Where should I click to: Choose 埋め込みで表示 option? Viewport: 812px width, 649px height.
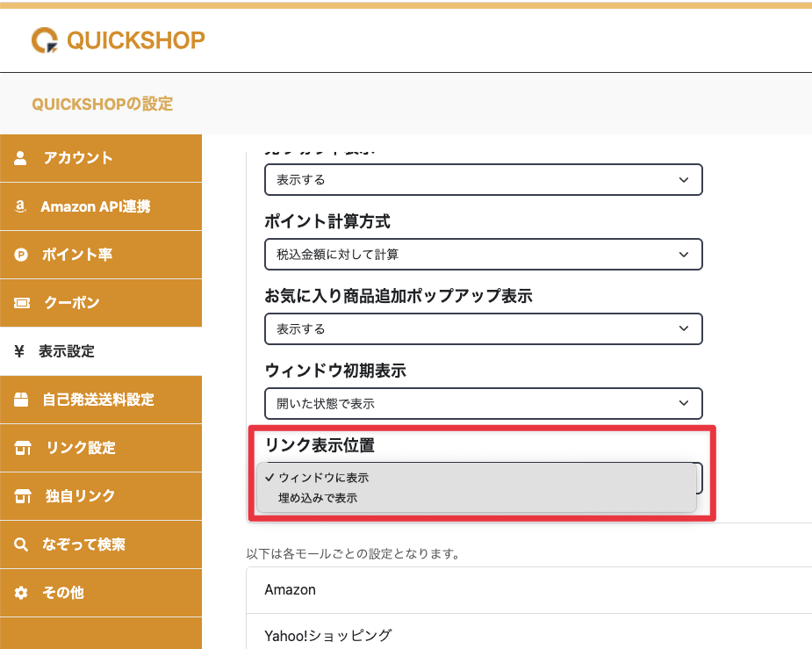pyautogui.click(x=318, y=498)
